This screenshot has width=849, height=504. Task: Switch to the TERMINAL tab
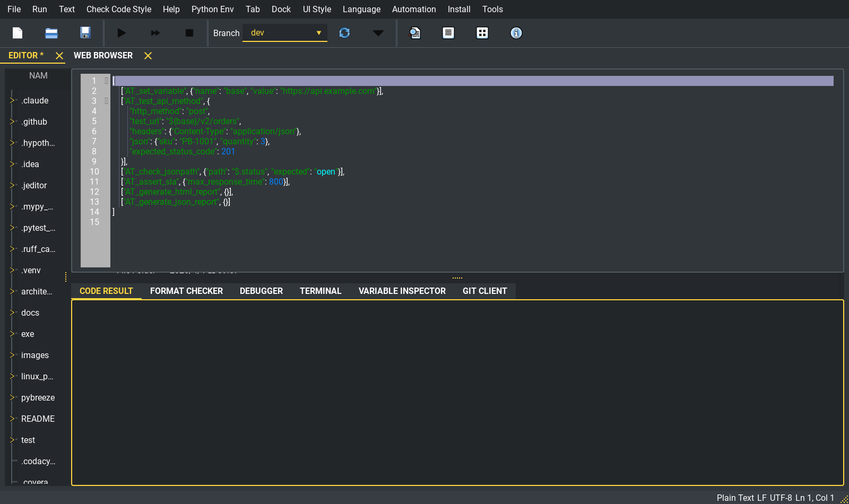320,291
